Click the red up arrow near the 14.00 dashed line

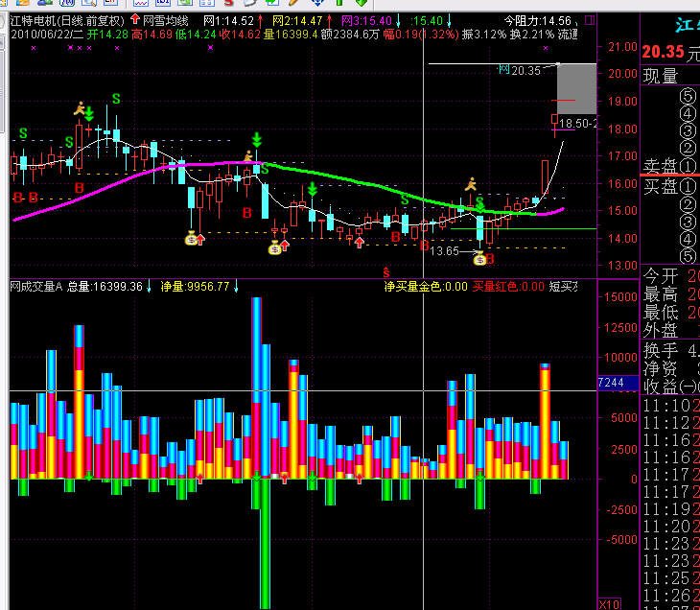point(360,243)
